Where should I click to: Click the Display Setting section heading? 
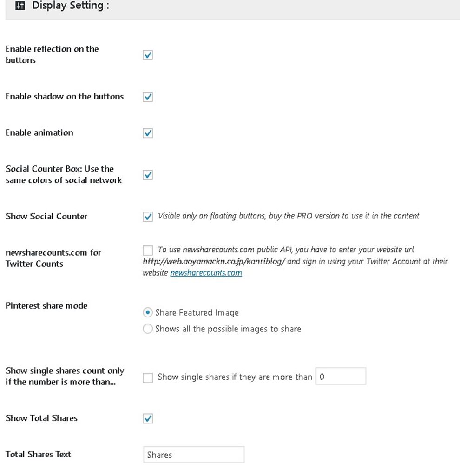(x=70, y=7)
